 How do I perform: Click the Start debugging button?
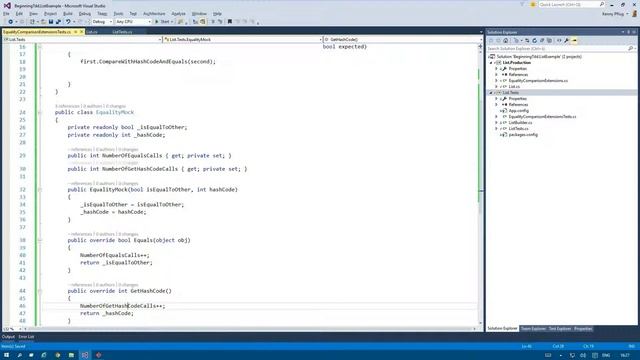click(x=162, y=22)
